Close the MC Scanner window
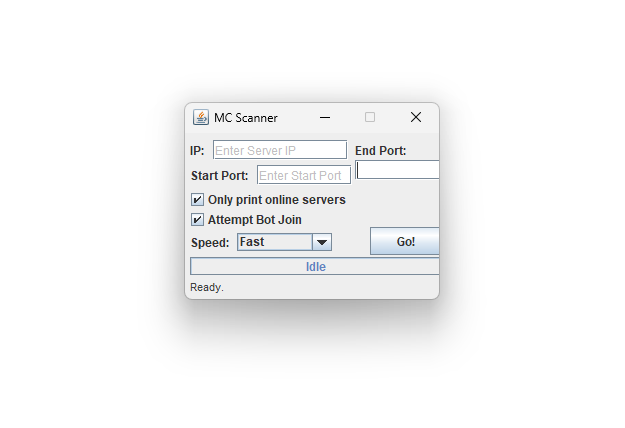The width and height of the screenshot is (625, 428). tap(416, 117)
